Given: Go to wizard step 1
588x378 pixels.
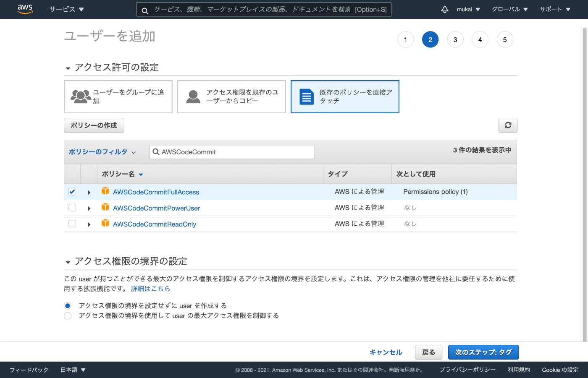Looking at the screenshot, I should 406,39.
